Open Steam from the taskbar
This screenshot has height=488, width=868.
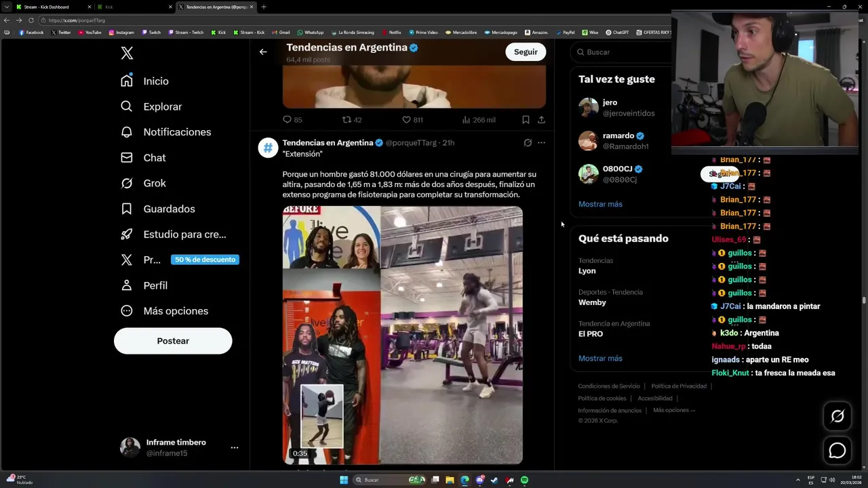click(494, 480)
